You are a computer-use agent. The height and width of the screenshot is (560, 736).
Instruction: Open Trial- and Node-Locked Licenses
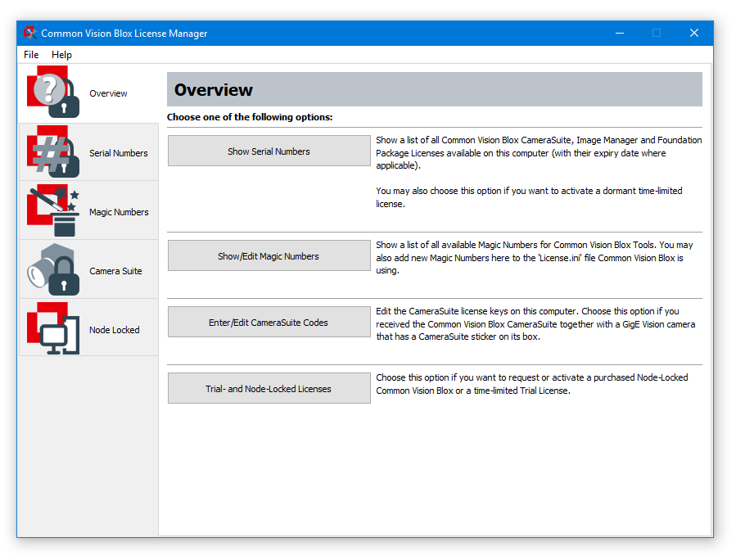(x=269, y=389)
